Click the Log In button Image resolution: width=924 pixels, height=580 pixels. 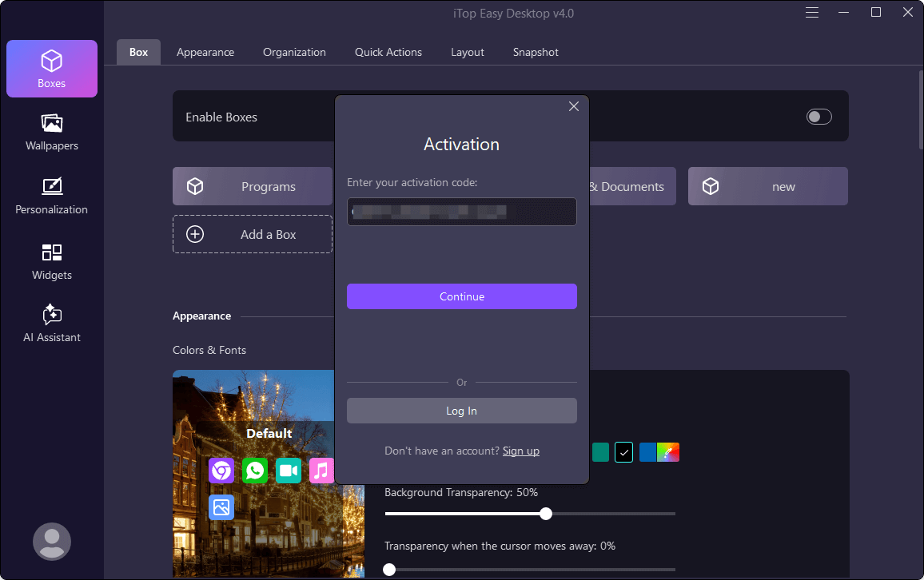[461, 411]
